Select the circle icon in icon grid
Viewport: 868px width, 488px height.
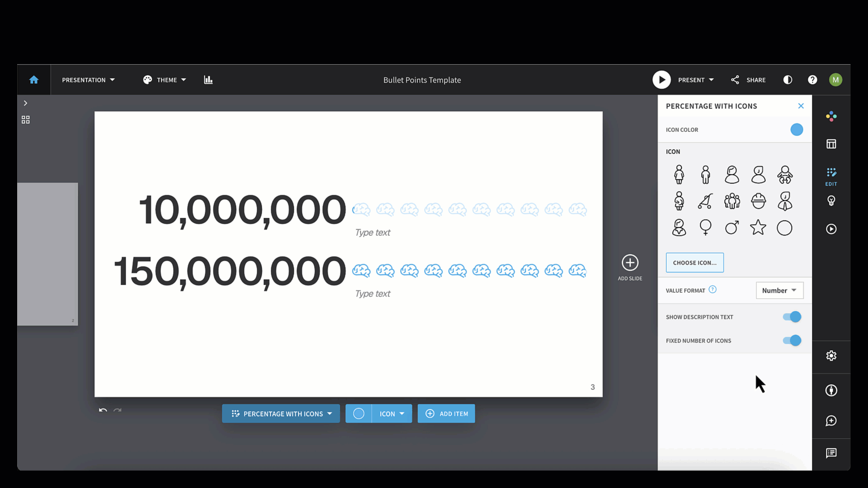tap(784, 228)
